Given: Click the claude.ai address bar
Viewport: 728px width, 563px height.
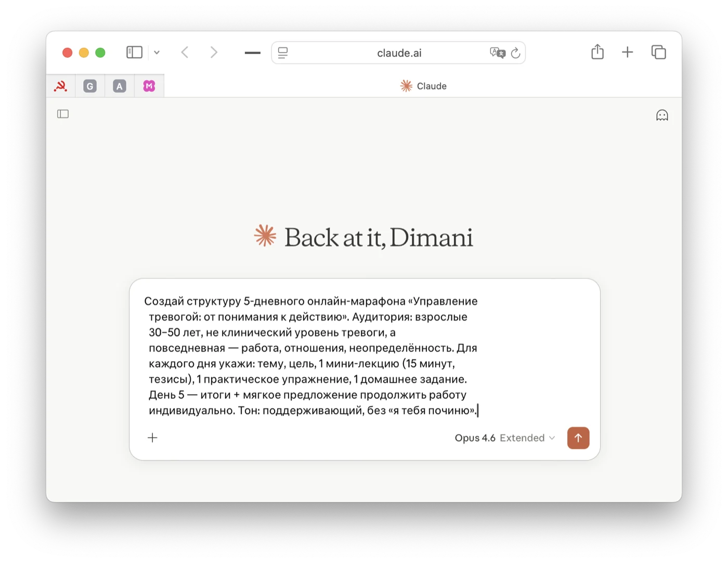Looking at the screenshot, I should click(399, 53).
